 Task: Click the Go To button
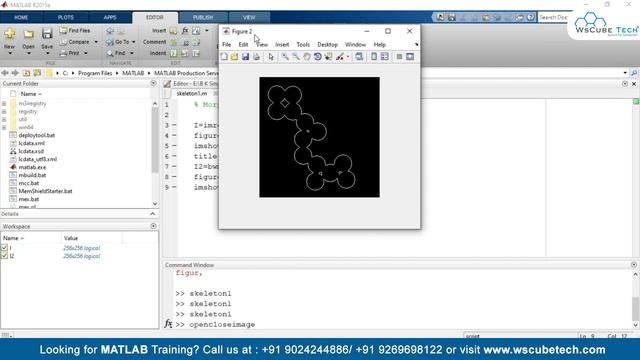point(118,42)
